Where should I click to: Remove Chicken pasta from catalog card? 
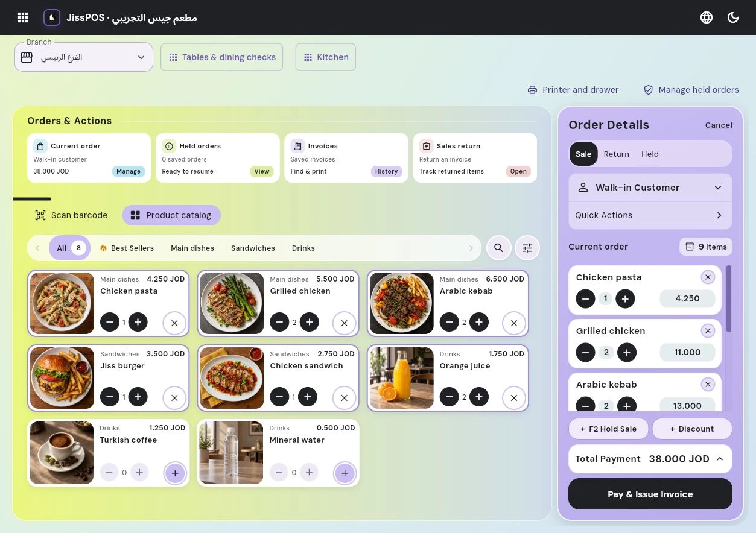pos(174,323)
